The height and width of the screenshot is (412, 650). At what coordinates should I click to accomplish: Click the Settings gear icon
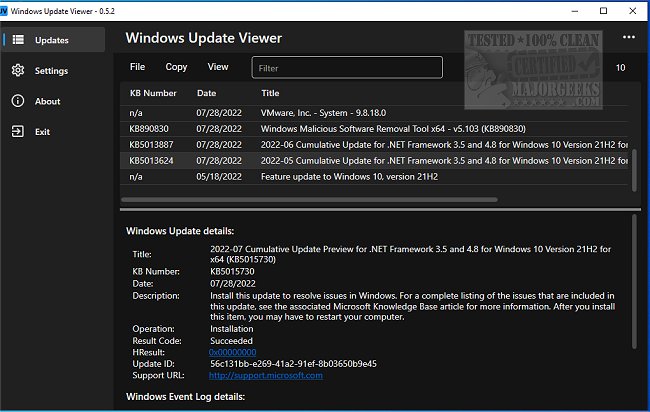tap(18, 70)
